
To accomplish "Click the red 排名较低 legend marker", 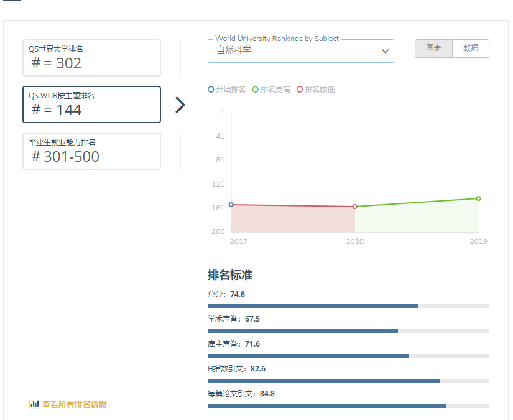I will point(300,90).
